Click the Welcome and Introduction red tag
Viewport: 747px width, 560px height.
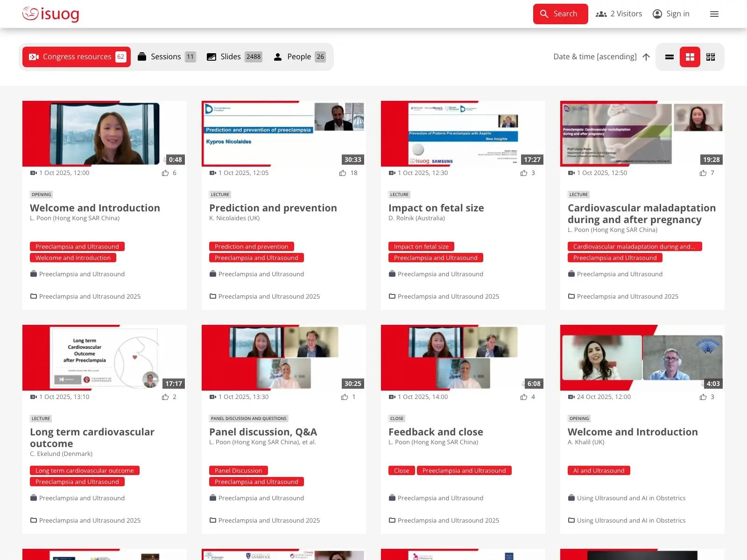point(73,258)
